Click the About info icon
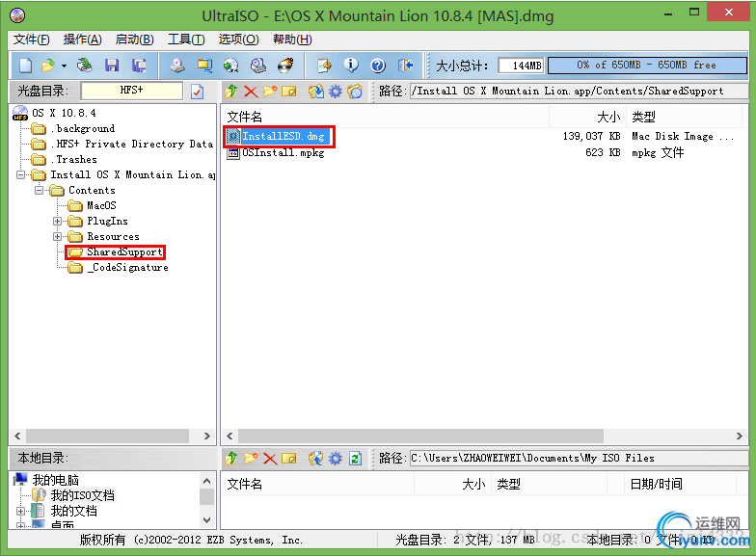The image size is (756, 556). click(x=351, y=66)
